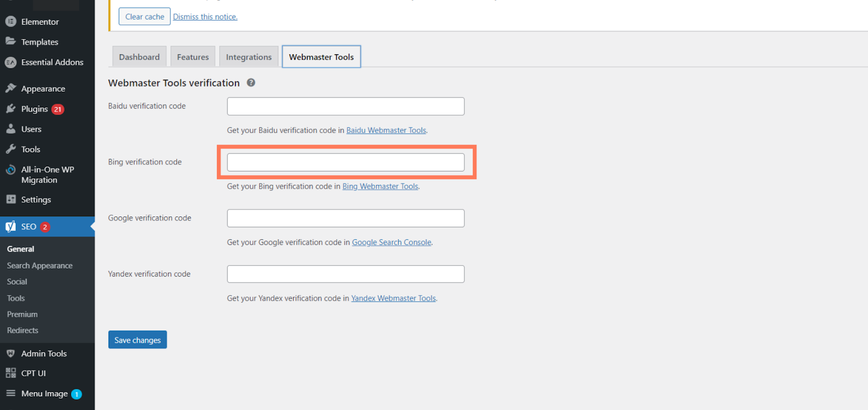Viewport: 868px width, 410px height.
Task: Switch to the Dashboard tab
Action: click(x=139, y=57)
